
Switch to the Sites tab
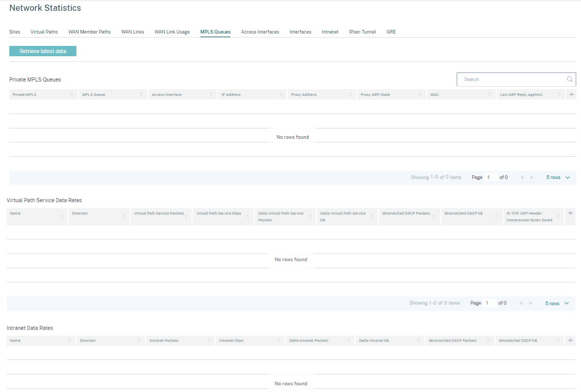[15, 32]
